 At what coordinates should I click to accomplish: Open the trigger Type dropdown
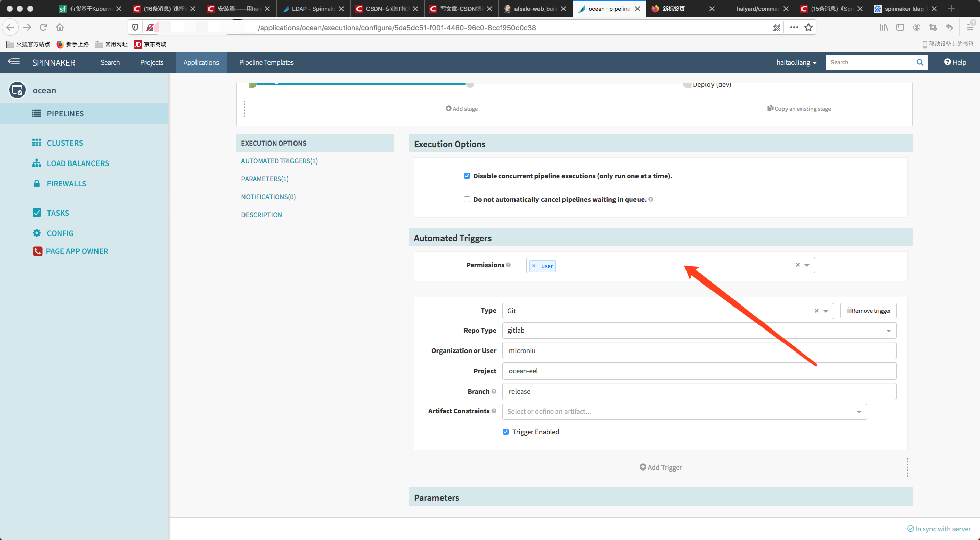pos(826,311)
